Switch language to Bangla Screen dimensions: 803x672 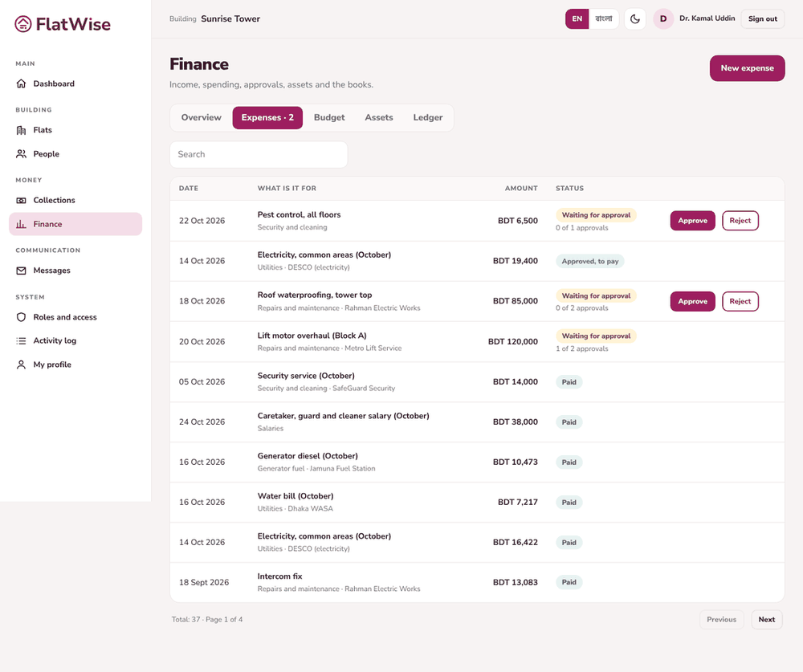coord(604,19)
